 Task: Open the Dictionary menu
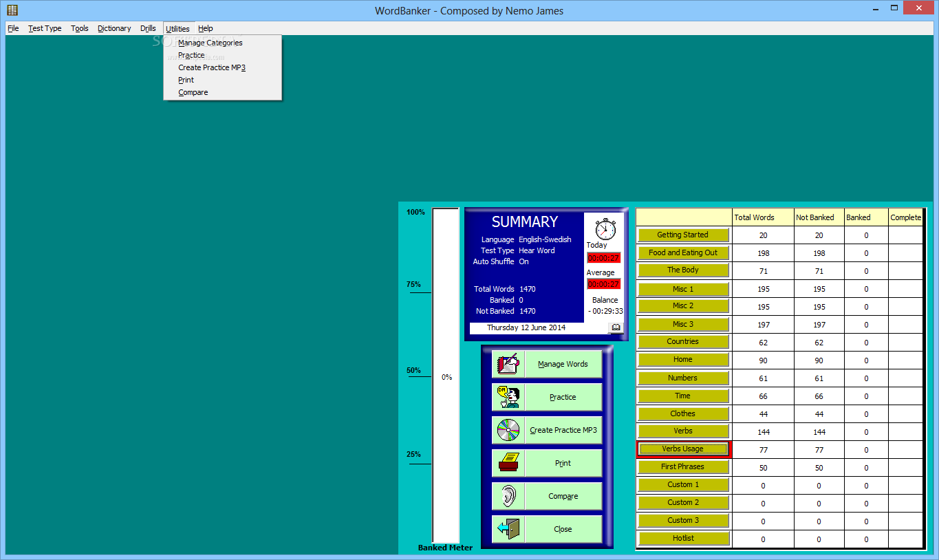(x=114, y=28)
